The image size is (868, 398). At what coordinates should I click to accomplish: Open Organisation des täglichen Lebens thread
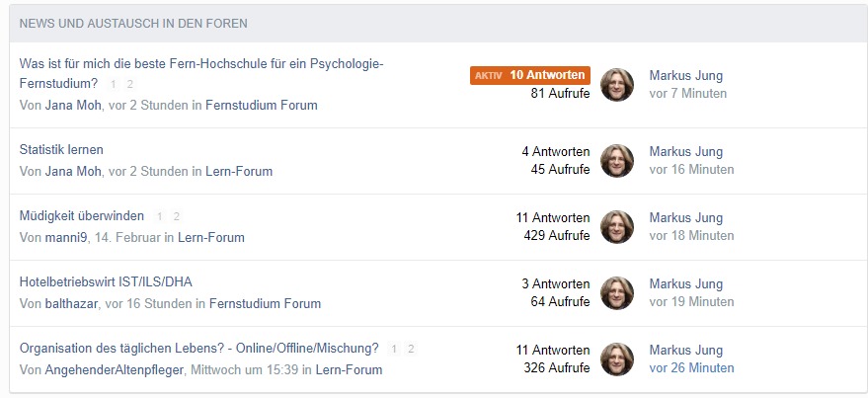pyautogui.click(x=198, y=349)
